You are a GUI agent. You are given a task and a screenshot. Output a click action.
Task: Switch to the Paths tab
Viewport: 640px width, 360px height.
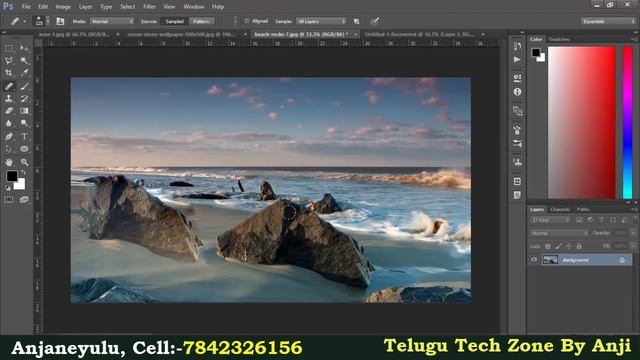point(583,209)
